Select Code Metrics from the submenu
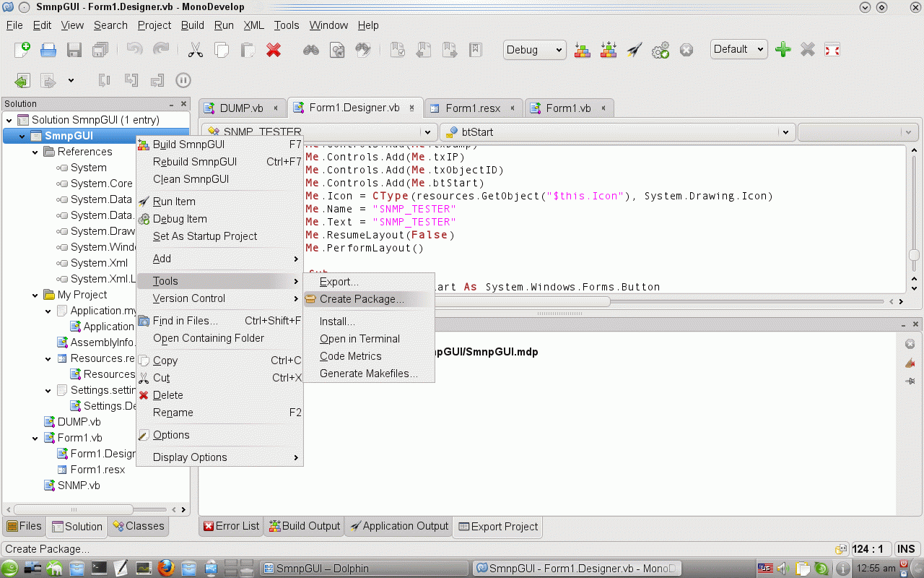Viewport: 924px width, 578px height. (x=369, y=356)
